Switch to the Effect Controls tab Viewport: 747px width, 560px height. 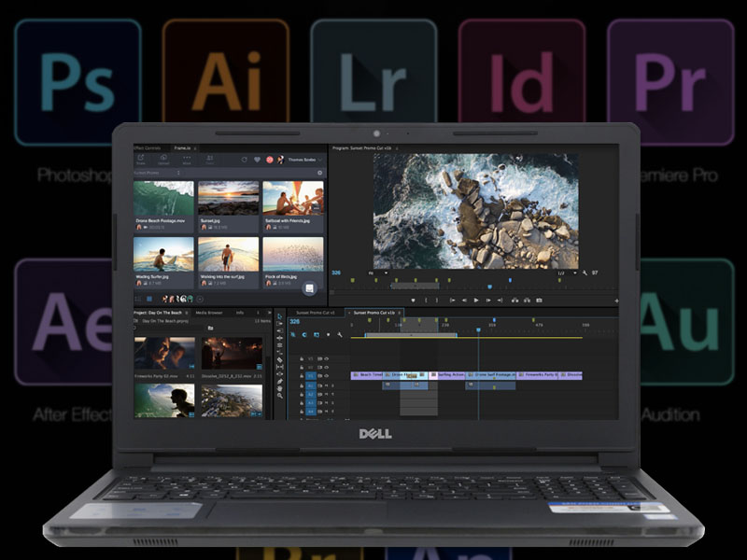point(148,148)
